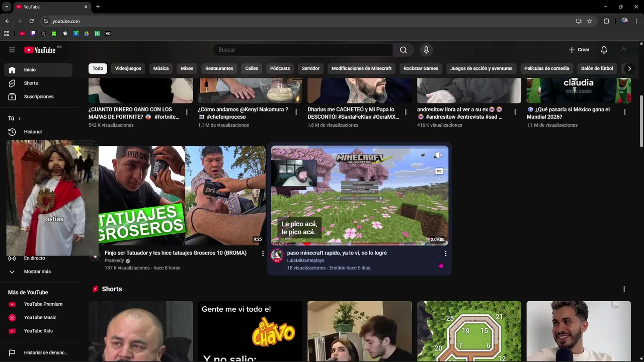Unmute the Minecraft preview video
The height and width of the screenshot is (362, 644).
coord(439,155)
